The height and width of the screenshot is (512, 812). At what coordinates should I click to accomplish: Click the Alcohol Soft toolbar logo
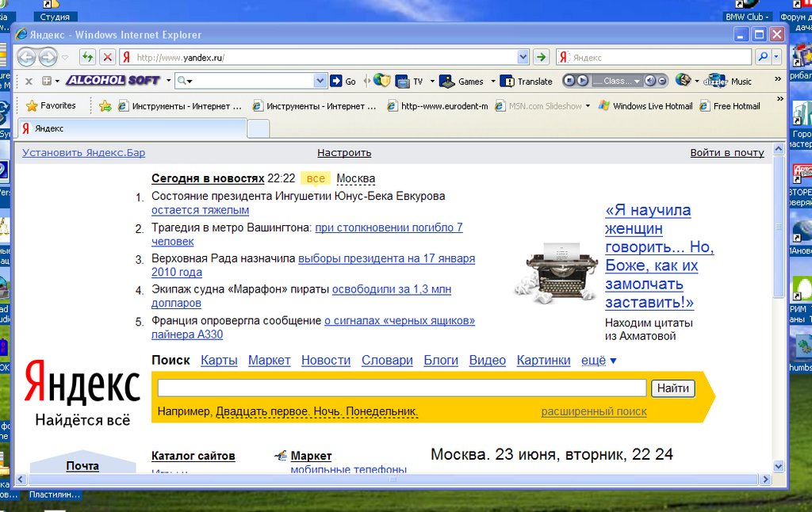[x=113, y=80]
